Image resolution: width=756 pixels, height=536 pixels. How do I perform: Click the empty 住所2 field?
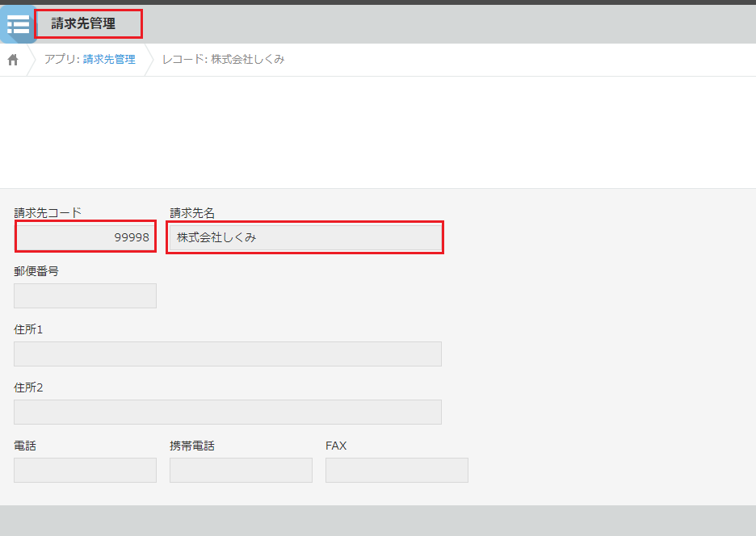coord(228,412)
